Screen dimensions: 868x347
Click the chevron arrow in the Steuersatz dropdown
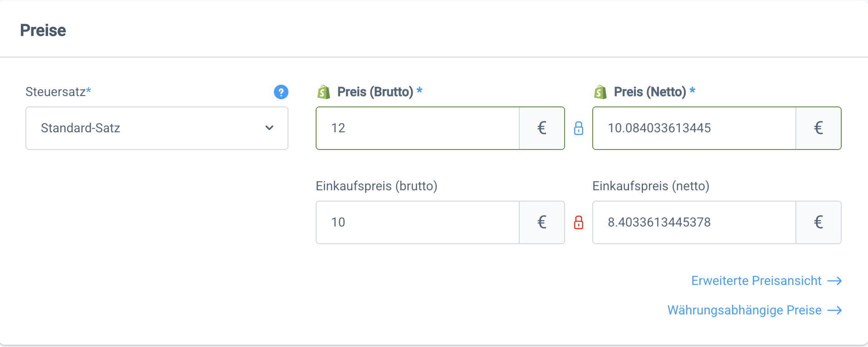(269, 128)
